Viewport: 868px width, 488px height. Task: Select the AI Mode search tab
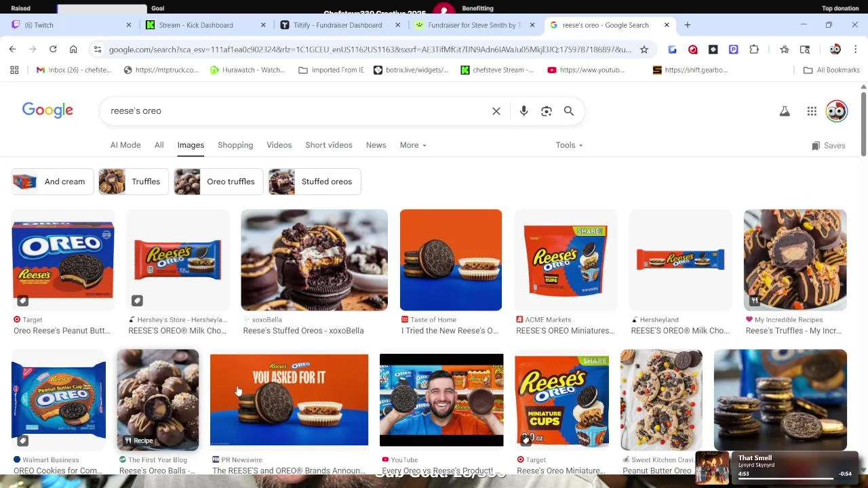click(125, 145)
